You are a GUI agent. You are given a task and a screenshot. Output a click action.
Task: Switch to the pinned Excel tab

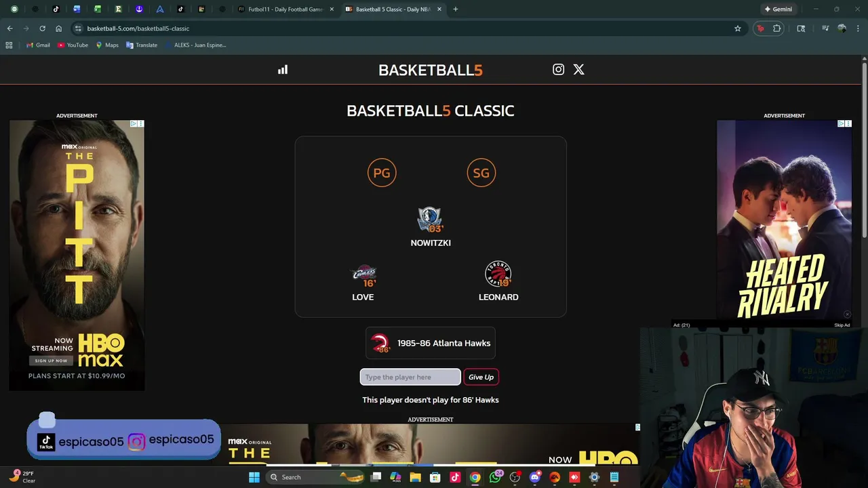[98, 9]
